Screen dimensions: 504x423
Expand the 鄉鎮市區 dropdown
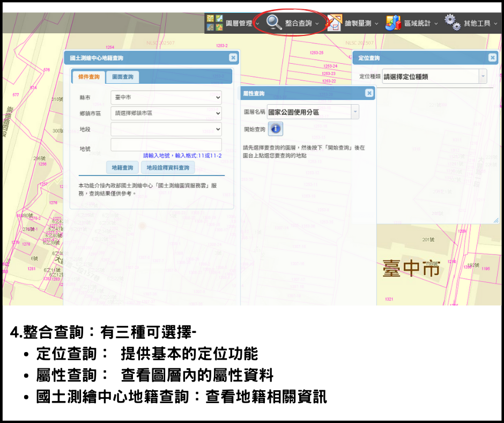166,113
